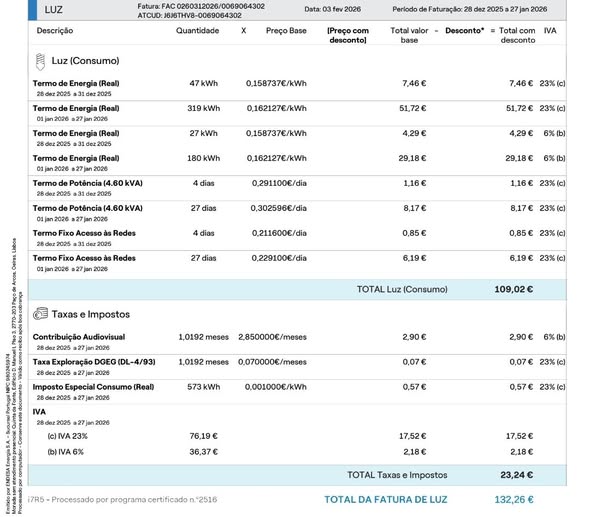Click the Quantidade column header
Screen dimensions: 590x517
(x=198, y=31)
